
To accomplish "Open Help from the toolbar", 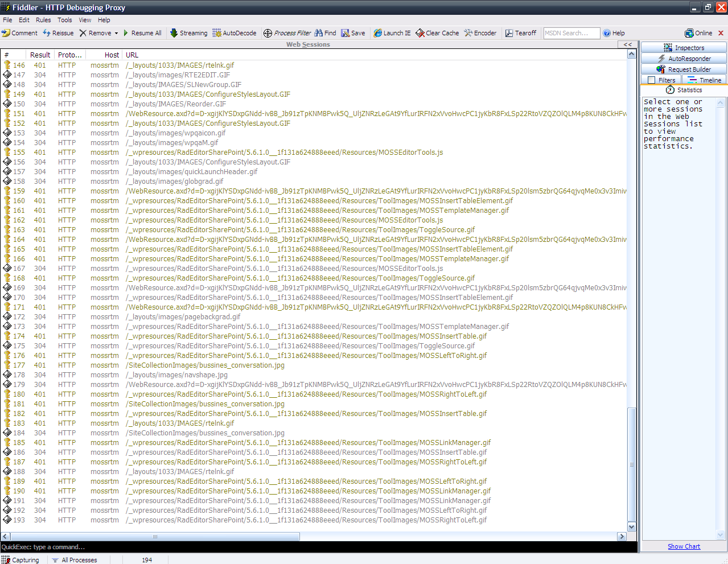I will point(614,33).
